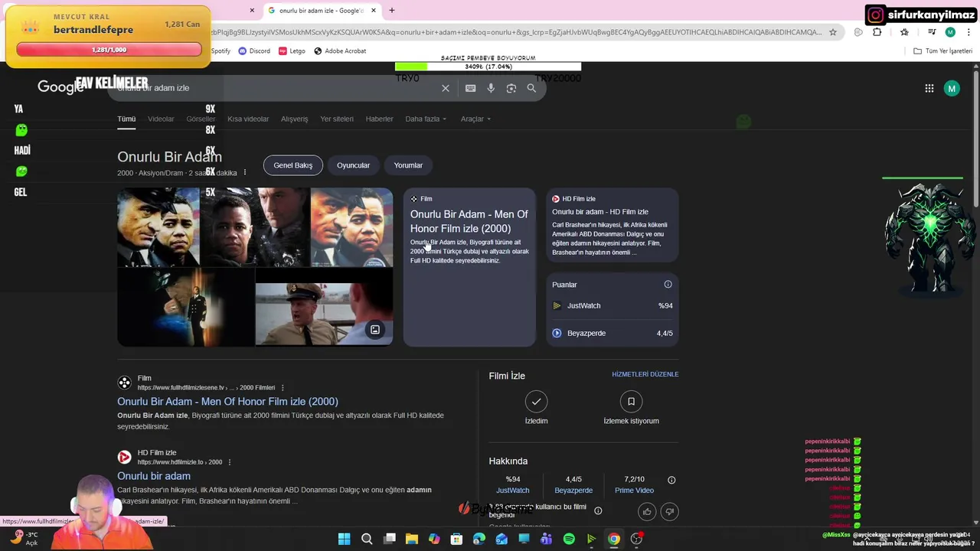The image size is (980, 551).
Task: Search by image with camera icon
Action: [511, 88]
